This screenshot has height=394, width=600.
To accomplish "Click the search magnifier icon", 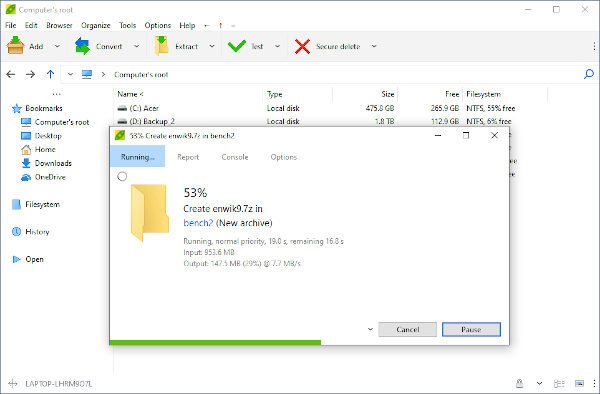I will coord(589,74).
